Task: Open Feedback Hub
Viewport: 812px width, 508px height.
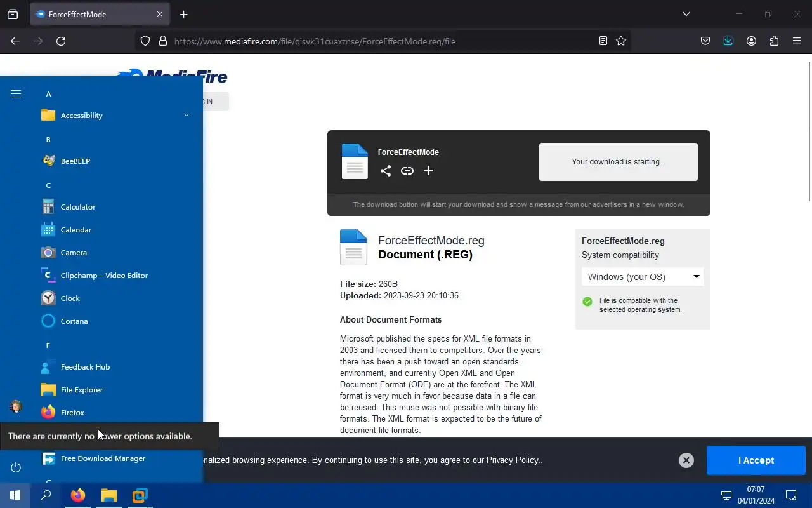Action: (x=117, y=367)
